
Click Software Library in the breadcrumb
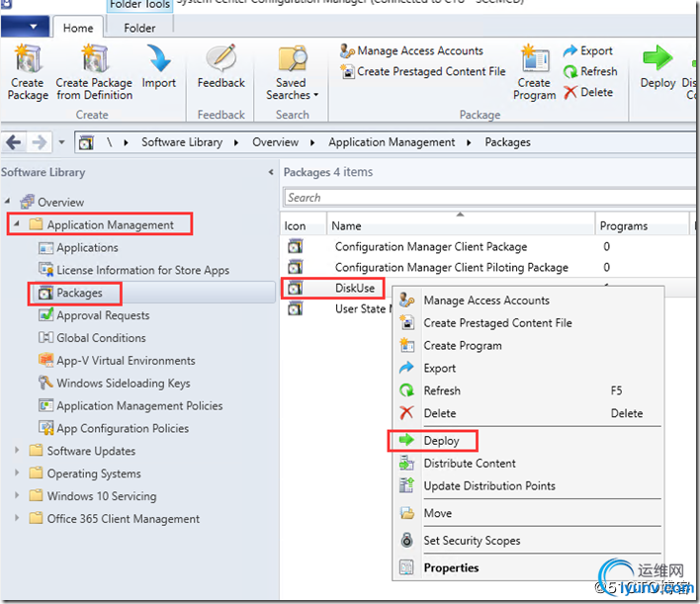pyautogui.click(x=182, y=142)
